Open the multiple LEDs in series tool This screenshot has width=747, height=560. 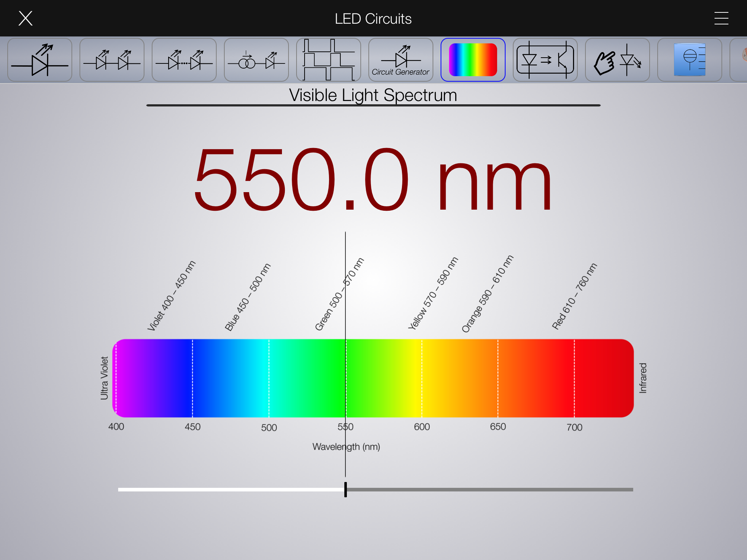[184, 60]
